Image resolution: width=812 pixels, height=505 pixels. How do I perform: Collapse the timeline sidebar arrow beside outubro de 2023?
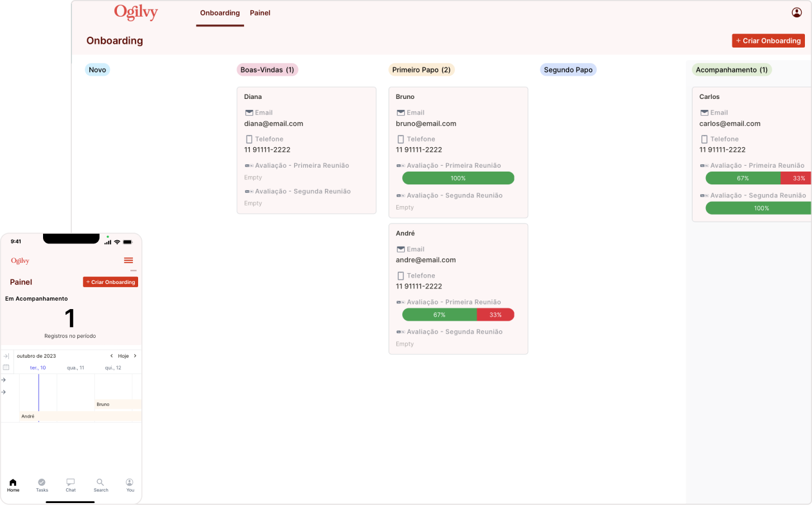6,356
